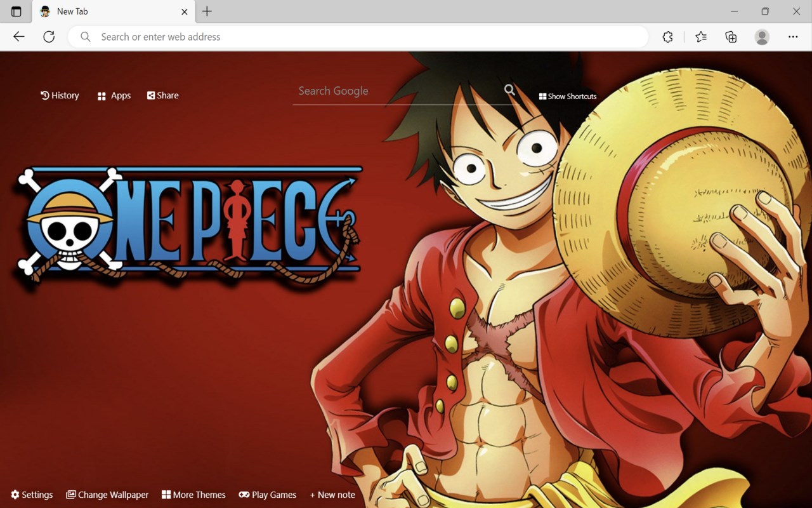Focus the Search Google box
Screen dimensions: 812x508
click(398, 91)
